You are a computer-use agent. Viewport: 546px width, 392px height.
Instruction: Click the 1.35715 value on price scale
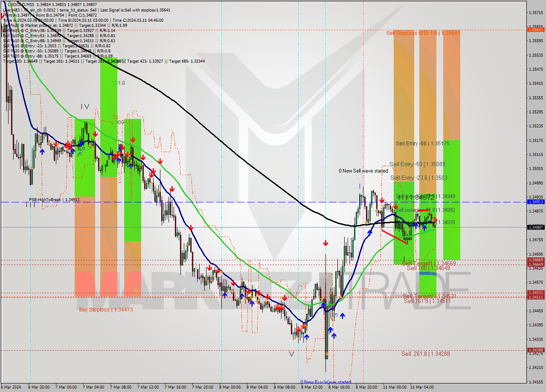(536, 12)
